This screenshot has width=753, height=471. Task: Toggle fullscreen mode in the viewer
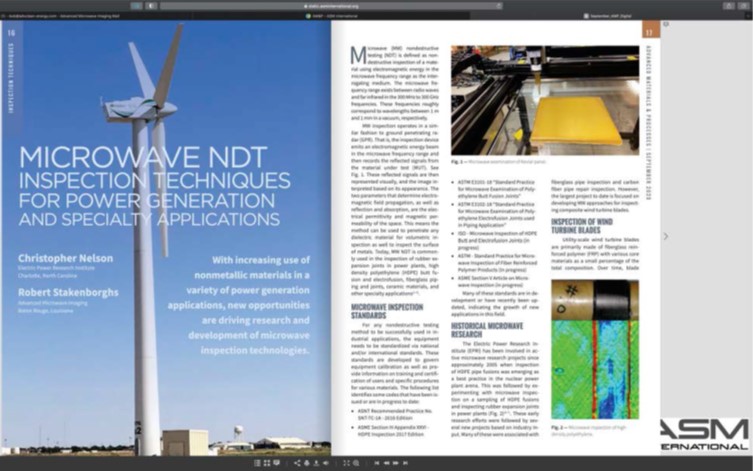pos(344,463)
